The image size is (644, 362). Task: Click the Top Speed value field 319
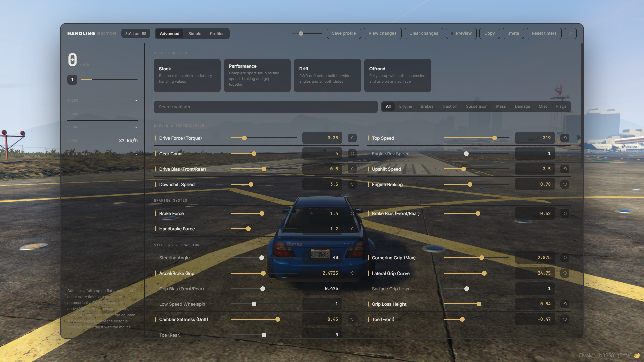[535, 138]
